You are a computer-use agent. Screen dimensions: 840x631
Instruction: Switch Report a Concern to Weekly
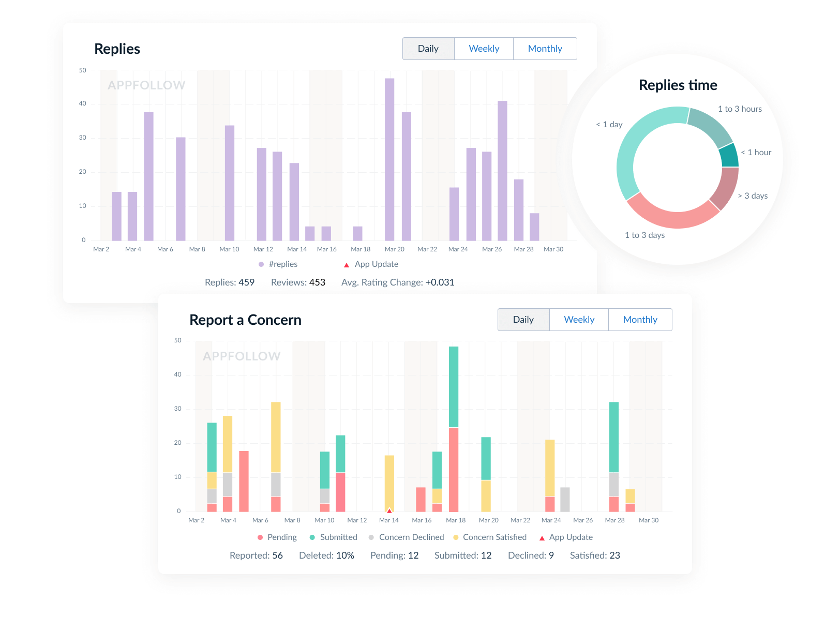pyautogui.click(x=579, y=320)
